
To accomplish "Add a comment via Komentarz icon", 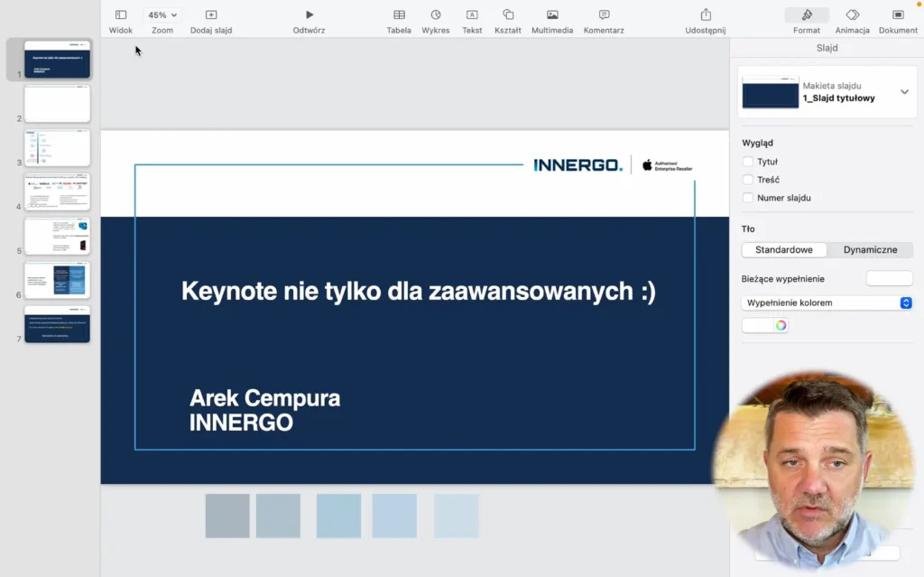I will click(604, 14).
